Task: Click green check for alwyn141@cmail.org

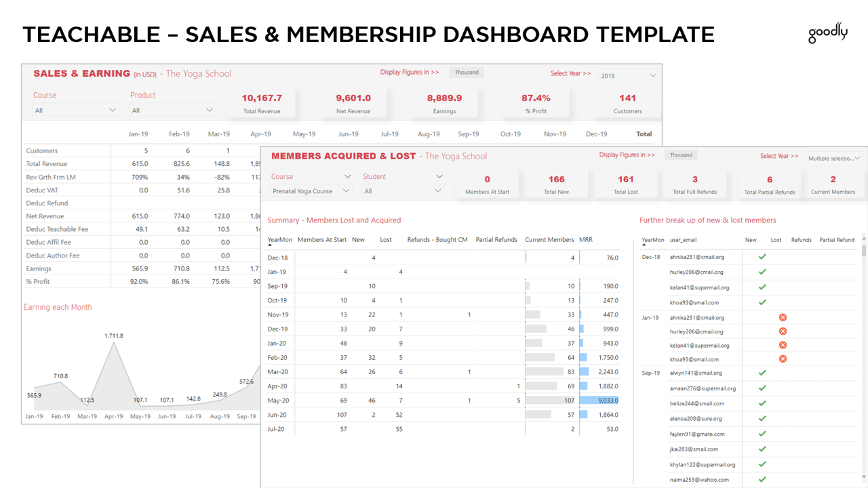Action: click(762, 373)
